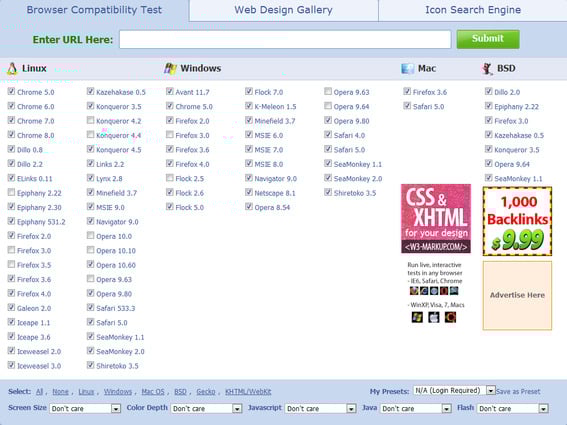
Task: Check the Linux Firefox 3.5 checkbox
Action: [x=11, y=264]
